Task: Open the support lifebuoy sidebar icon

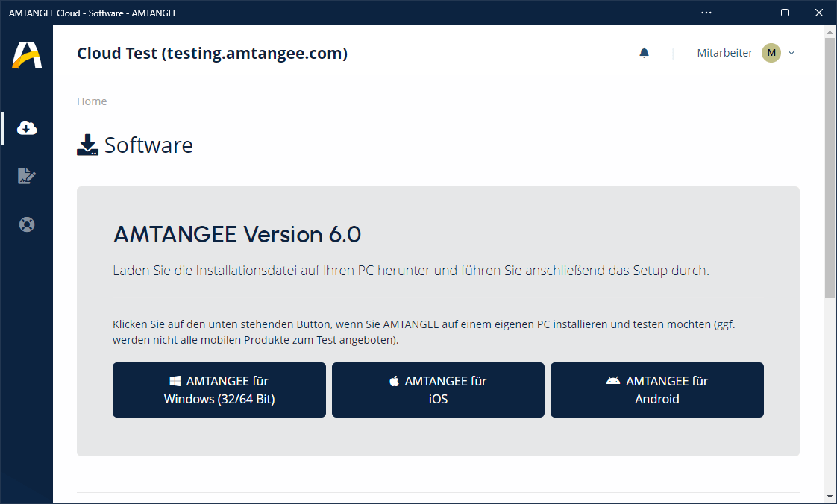Action: point(27,224)
